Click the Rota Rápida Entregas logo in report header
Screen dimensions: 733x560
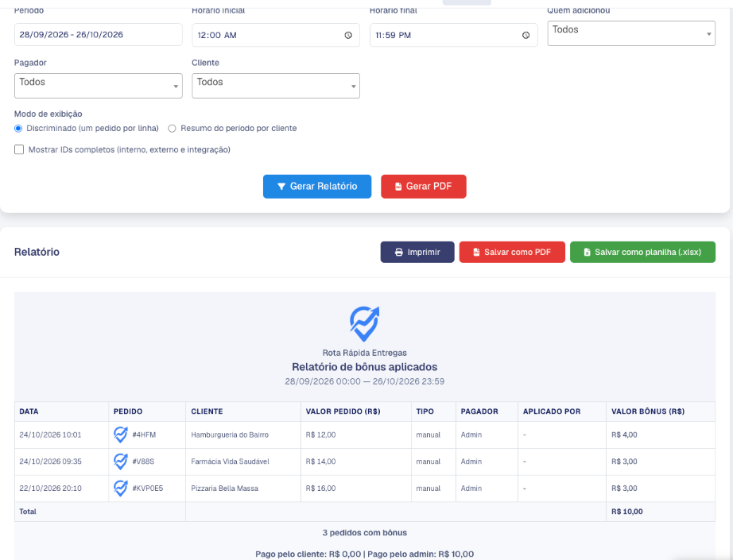[x=365, y=323]
